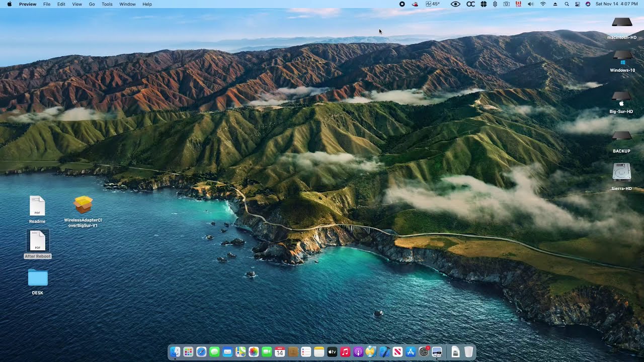This screenshot has height=362, width=644.
Task: Open the Help menu
Action: point(147,4)
